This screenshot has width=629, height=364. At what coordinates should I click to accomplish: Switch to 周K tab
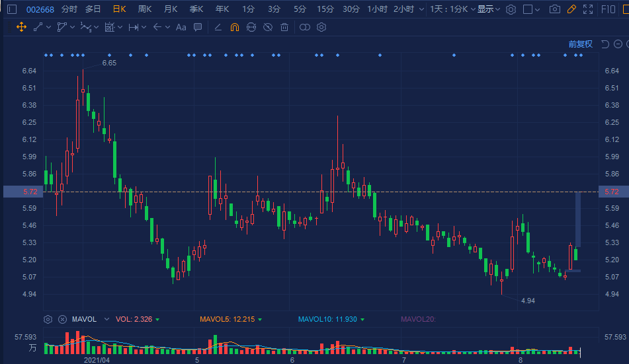click(145, 9)
